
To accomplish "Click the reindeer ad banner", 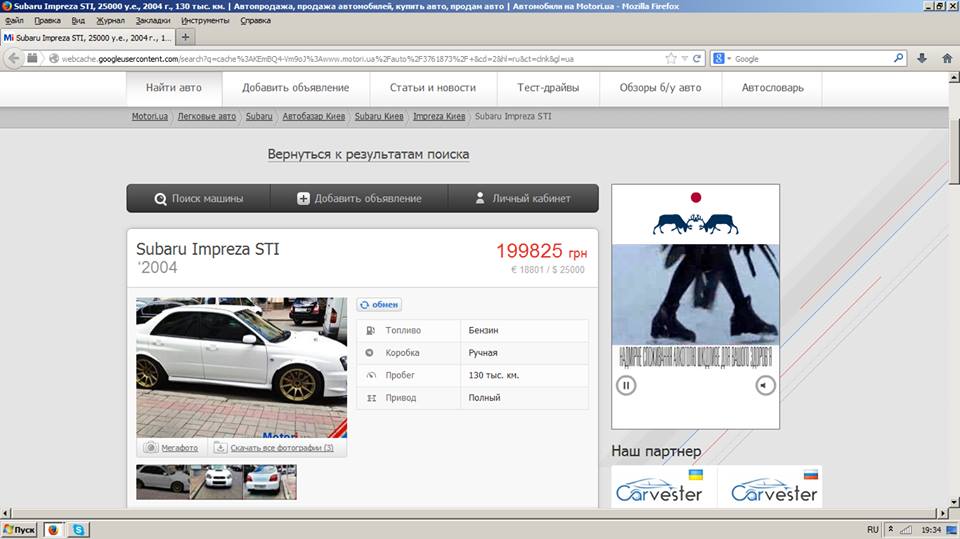I will 696,306.
